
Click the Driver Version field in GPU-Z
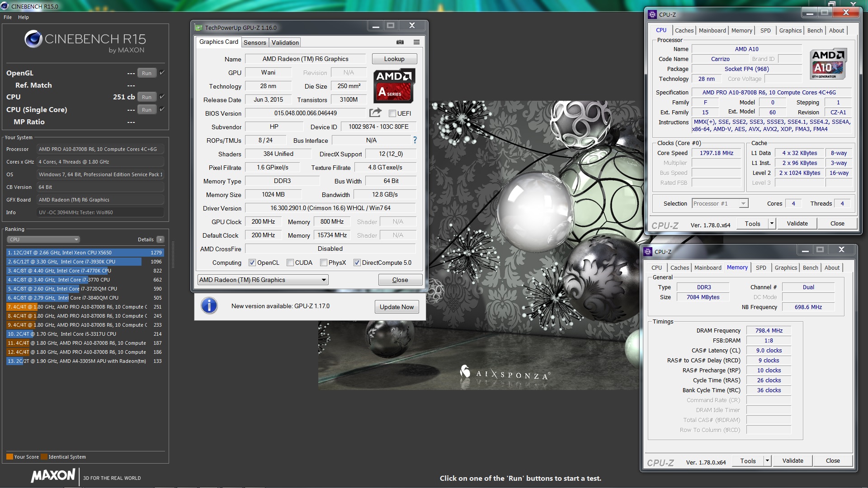coord(330,208)
